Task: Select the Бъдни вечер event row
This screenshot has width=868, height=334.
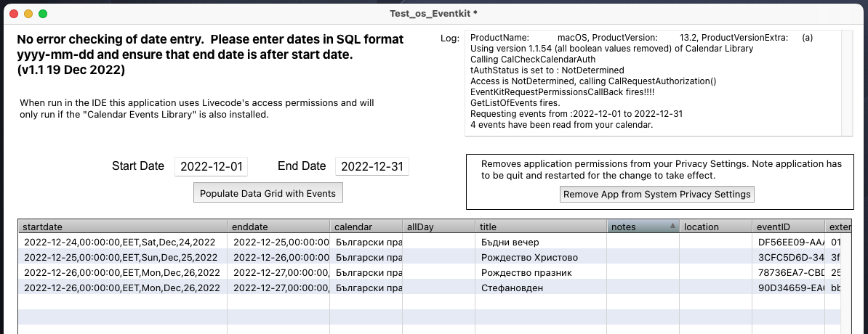Action: (510, 242)
